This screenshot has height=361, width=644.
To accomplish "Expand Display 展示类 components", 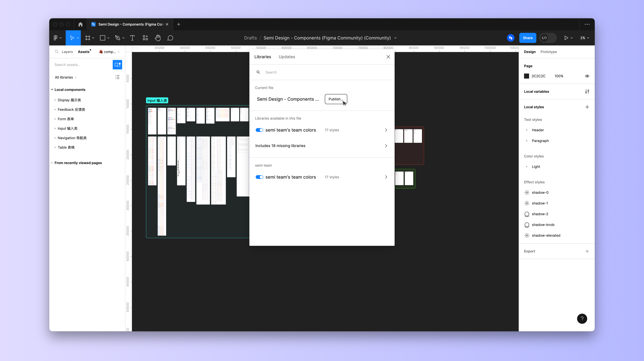I will (55, 100).
